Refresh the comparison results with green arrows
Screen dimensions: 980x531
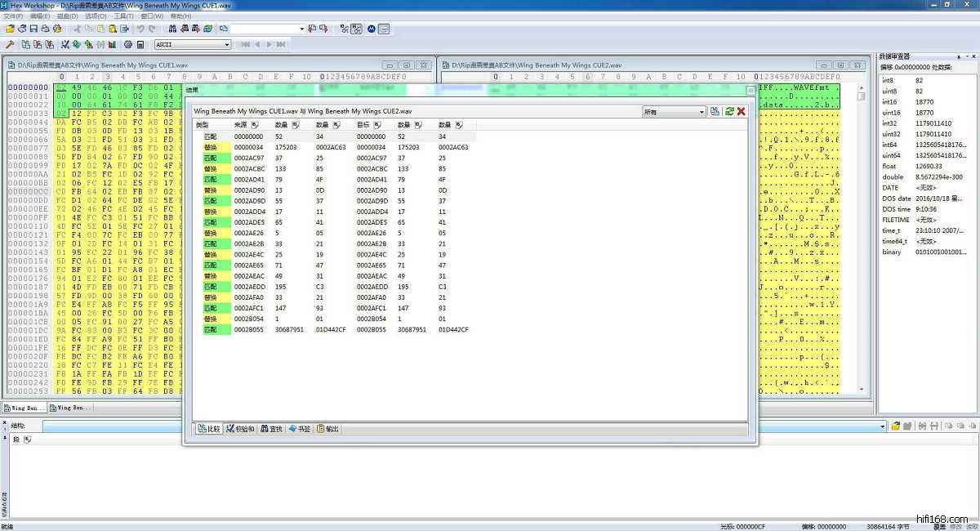(x=729, y=111)
